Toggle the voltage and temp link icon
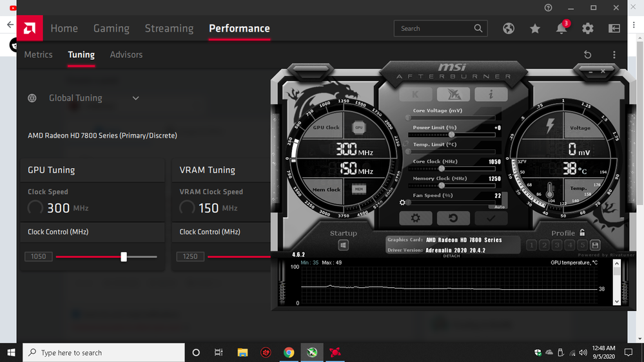This screenshot has height=362, width=644. pos(405,143)
